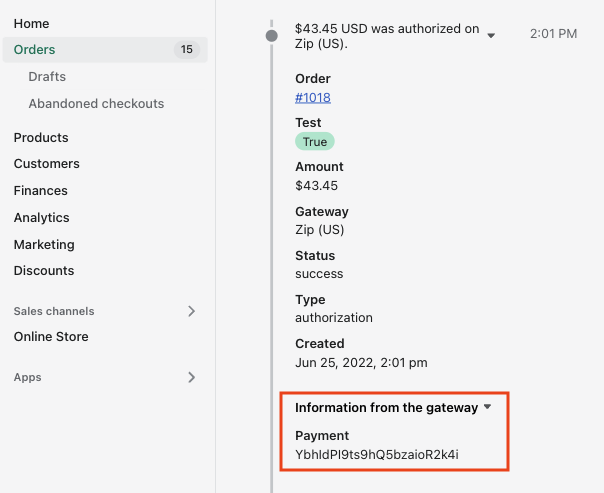Open Abandoned checkouts
The width and height of the screenshot is (604, 493).
tap(96, 104)
